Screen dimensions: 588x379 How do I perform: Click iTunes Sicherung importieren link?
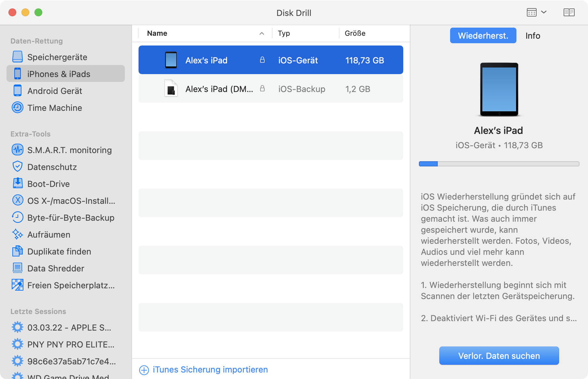[x=210, y=370]
